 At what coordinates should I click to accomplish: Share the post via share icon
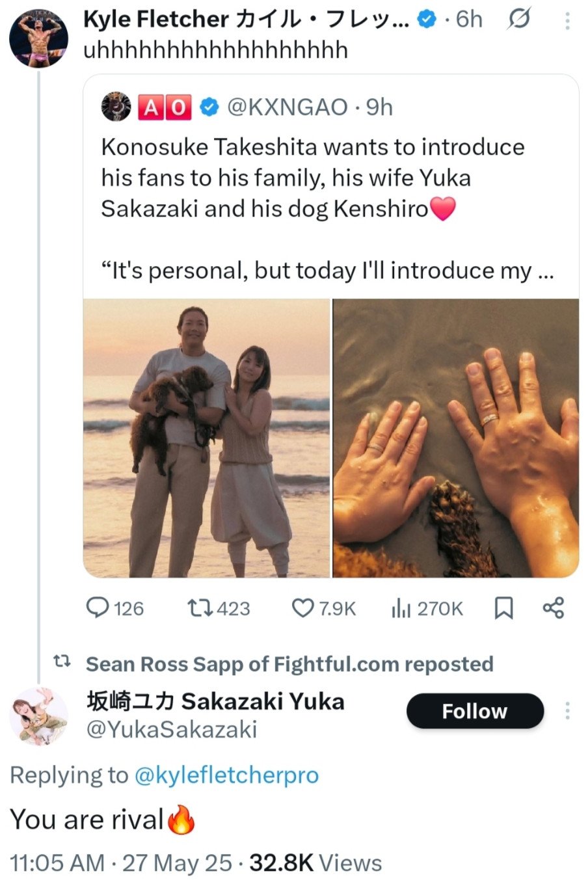click(x=553, y=609)
